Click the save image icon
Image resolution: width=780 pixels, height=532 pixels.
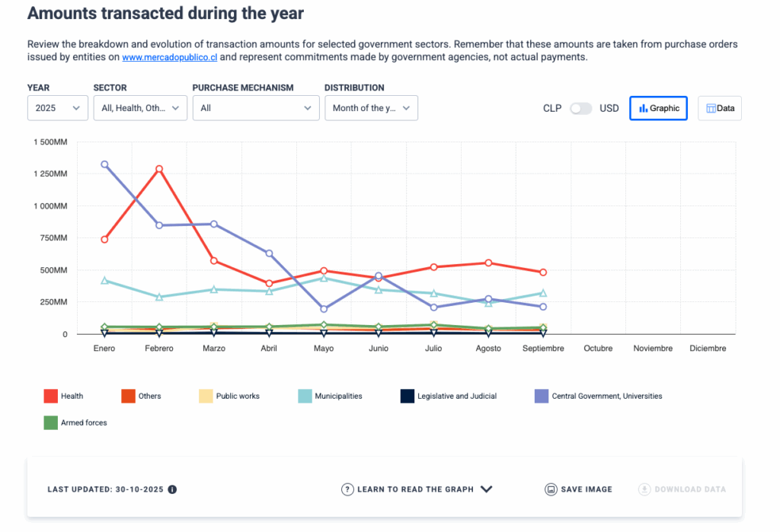tap(551, 489)
